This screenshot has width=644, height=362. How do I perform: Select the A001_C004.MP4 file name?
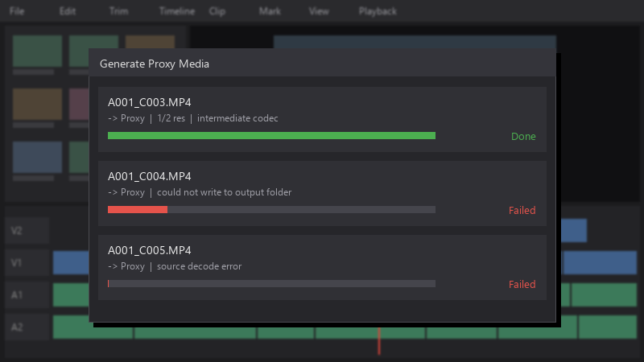click(150, 176)
